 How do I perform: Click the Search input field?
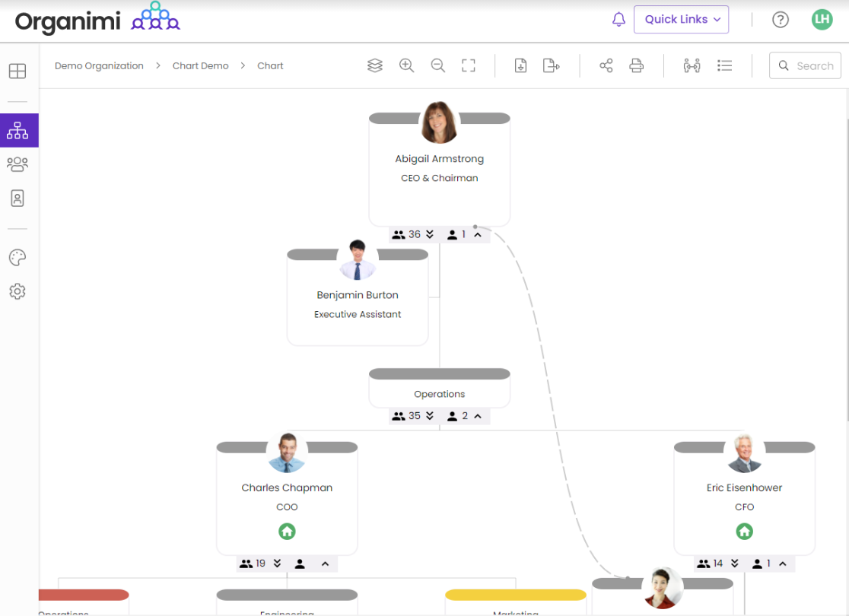point(813,66)
